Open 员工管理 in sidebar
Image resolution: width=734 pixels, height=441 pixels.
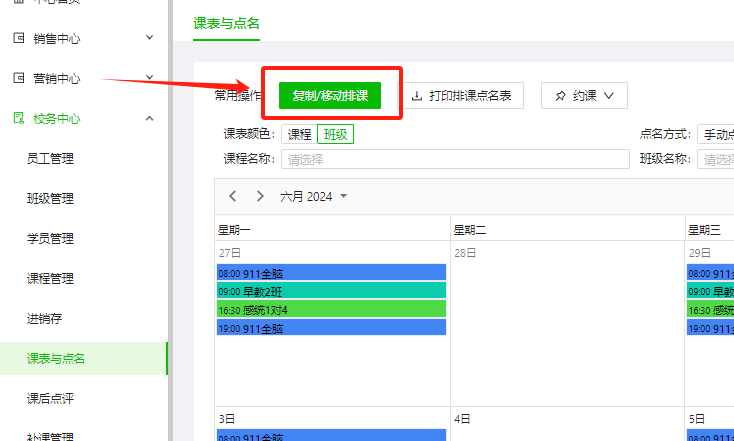[50, 159]
